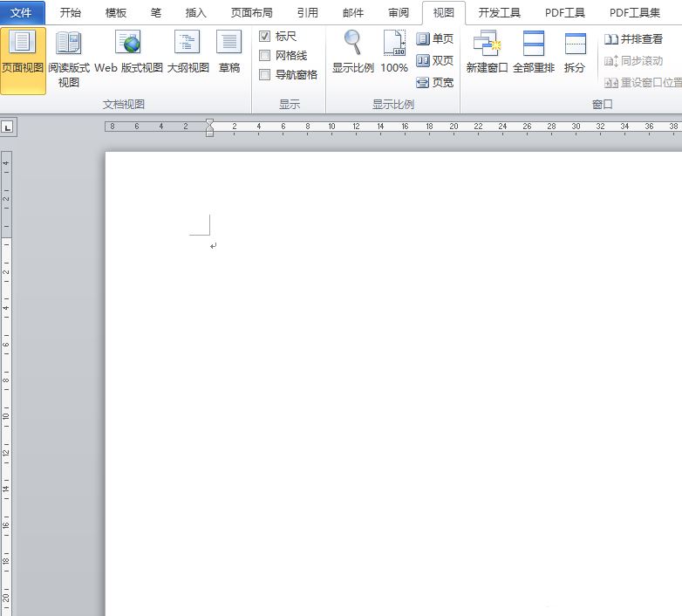This screenshot has width=682, height=616.
Task: Enable navigation pane (导航窗格) checkbox
Action: pos(265,75)
